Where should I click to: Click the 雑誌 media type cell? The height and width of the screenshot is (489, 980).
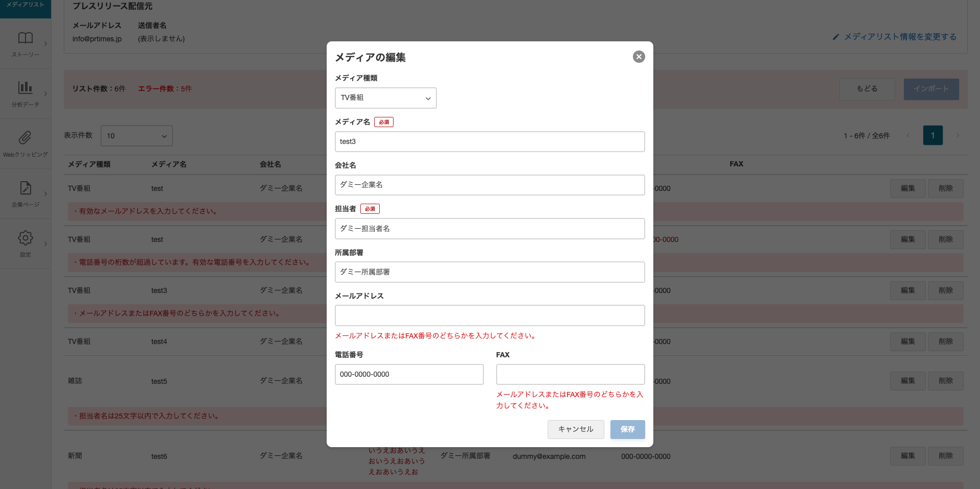[75, 381]
